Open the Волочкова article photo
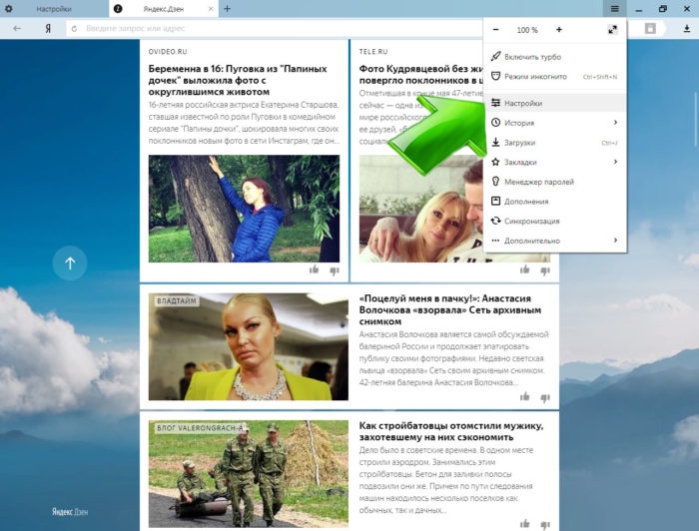Viewport: 699px width, 531px height. (248, 346)
